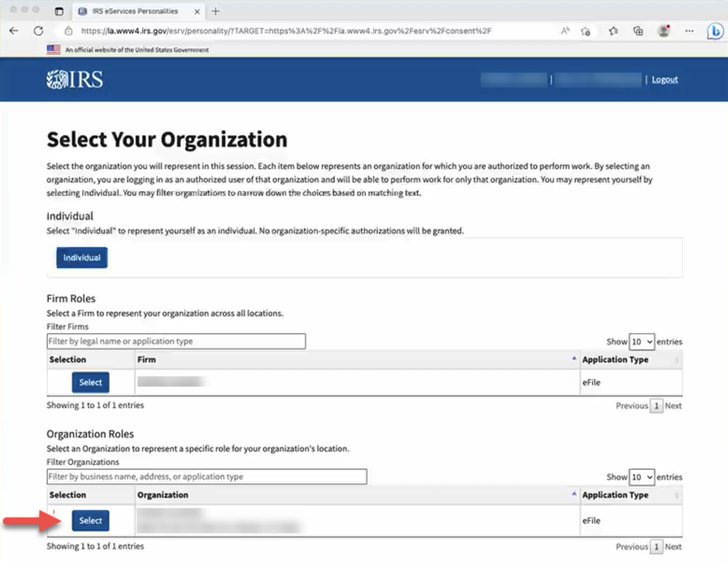Focus the Filter Firms text field
The width and height of the screenshot is (728, 563).
point(176,341)
